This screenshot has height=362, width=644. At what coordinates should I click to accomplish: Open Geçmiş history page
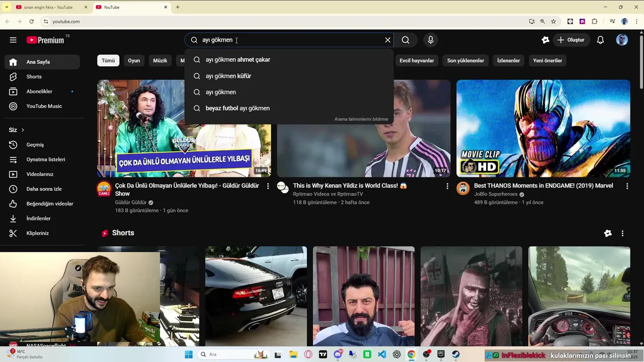(x=42, y=145)
